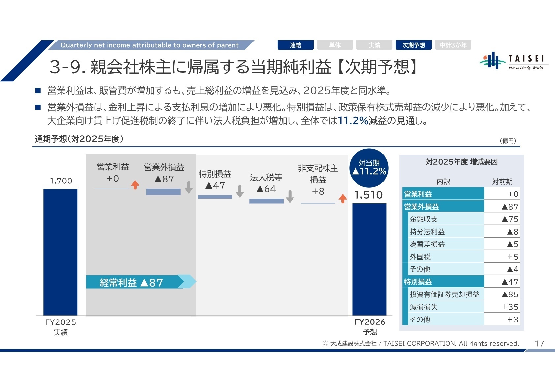Click the 営業利益 row in the table
This screenshot has width=555, height=392.
coord(461,194)
